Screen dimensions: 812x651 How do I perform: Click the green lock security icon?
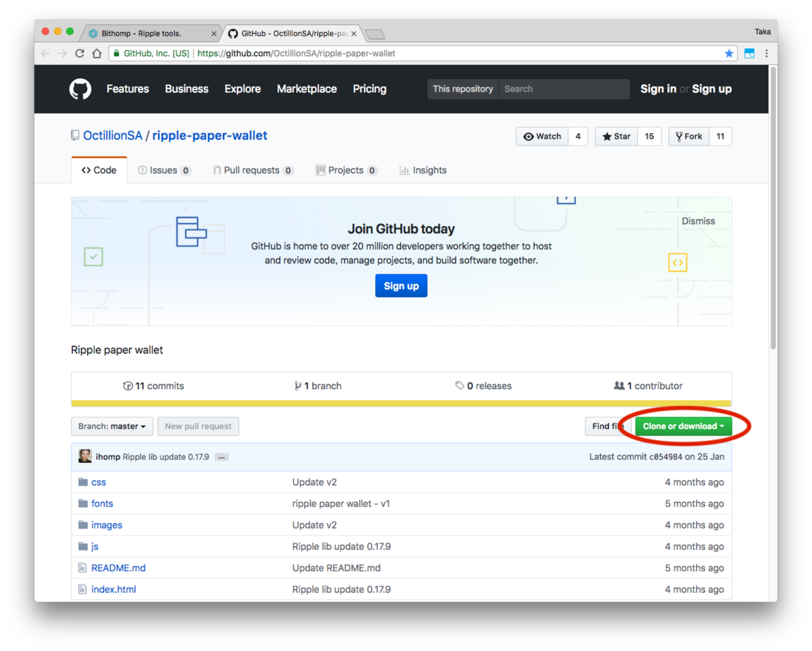(117, 53)
